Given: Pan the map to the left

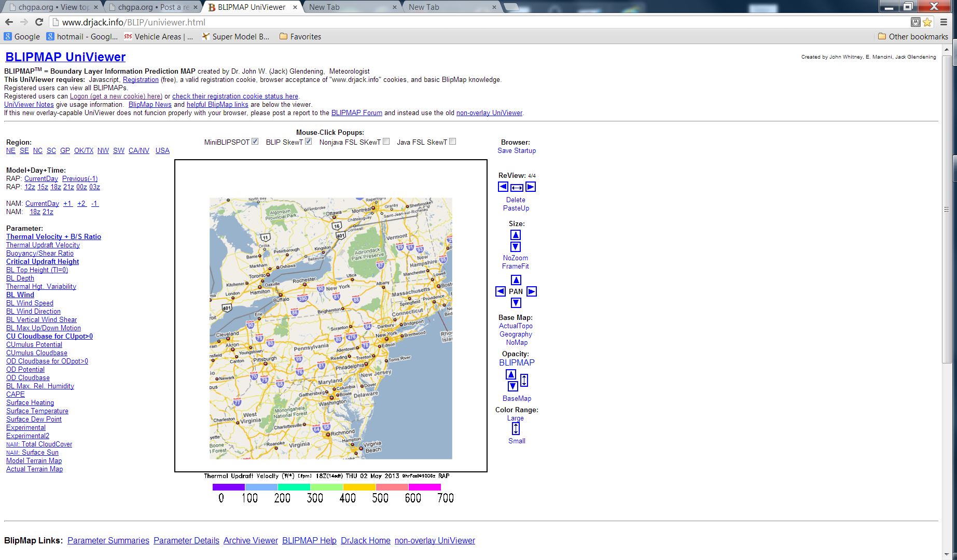Looking at the screenshot, I should (501, 291).
